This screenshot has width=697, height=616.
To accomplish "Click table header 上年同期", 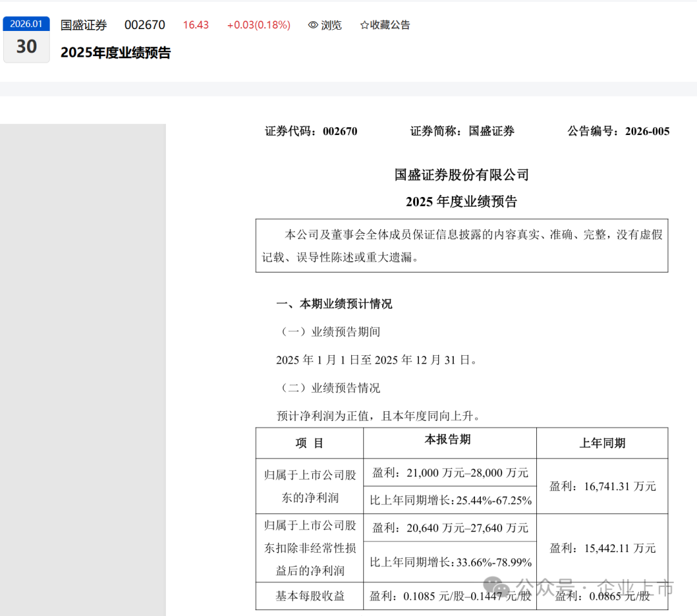I will click(x=602, y=443).
